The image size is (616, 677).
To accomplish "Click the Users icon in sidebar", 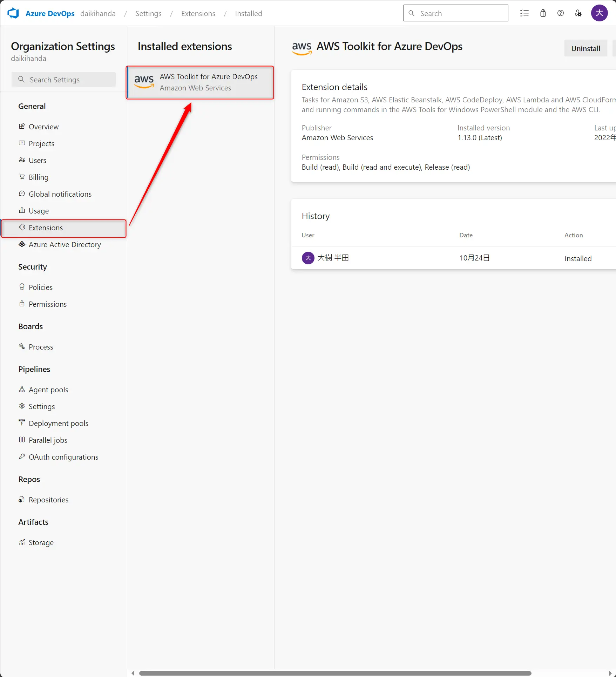I will (x=22, y=160).
